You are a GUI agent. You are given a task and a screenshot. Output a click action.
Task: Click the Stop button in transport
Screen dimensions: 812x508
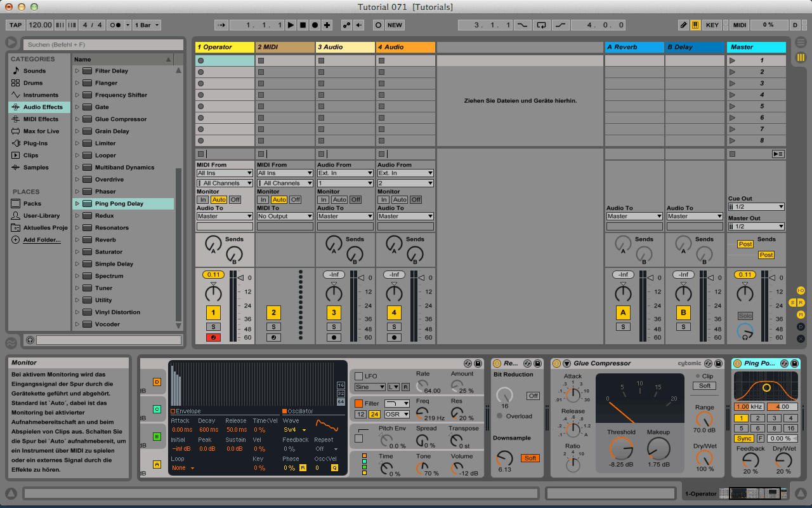(303, 25)
